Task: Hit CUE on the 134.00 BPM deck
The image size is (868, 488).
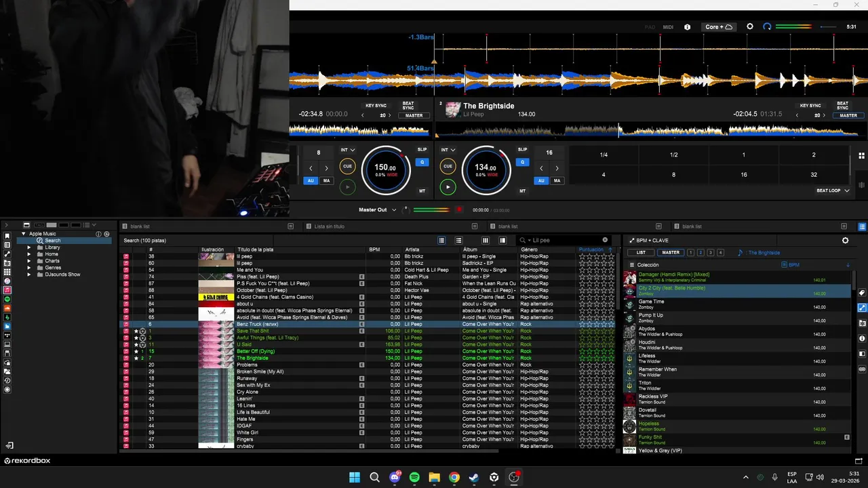Action: (x=448, y=166)
